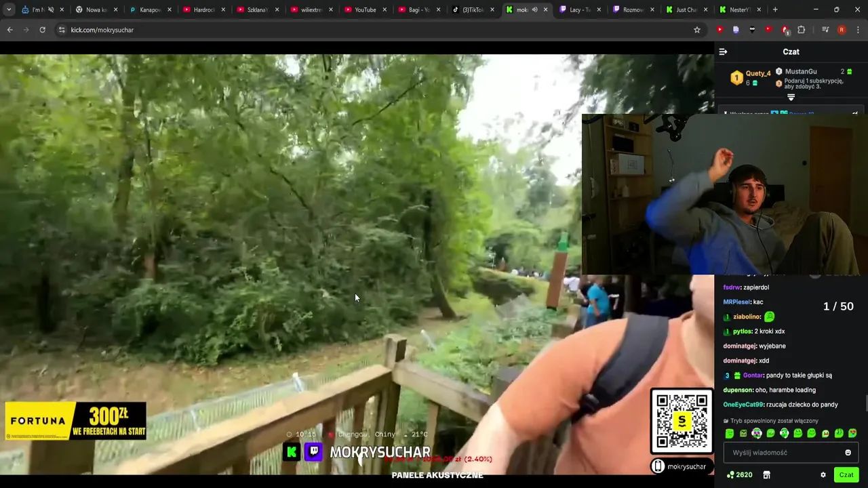The width and height of the screenshot is (868, 488).
Task: Click the '1 / 50' counter overlay
Action: (838, 306)
